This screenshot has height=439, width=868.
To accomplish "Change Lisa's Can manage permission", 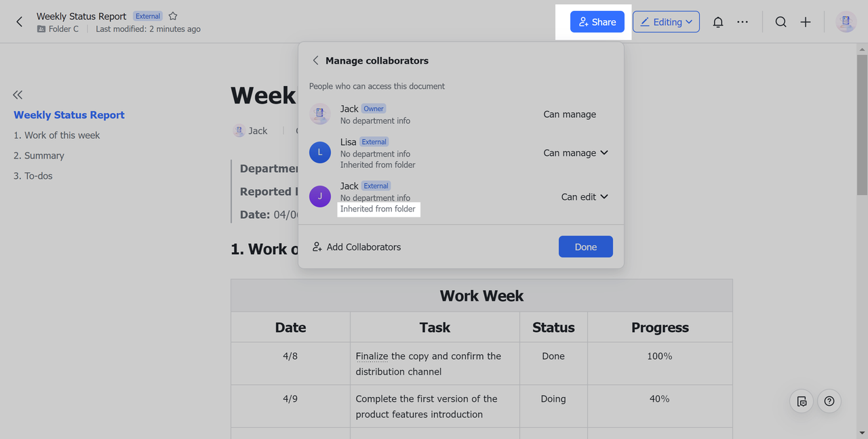I will 576,153.
